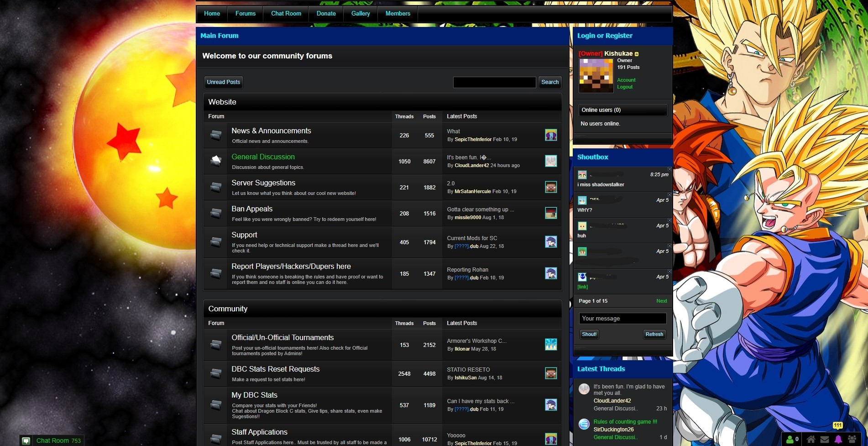Click the Unread Posts button
The width and height of the screenshot is (868, 446).
pyautogui.click(x=223, y=82)
